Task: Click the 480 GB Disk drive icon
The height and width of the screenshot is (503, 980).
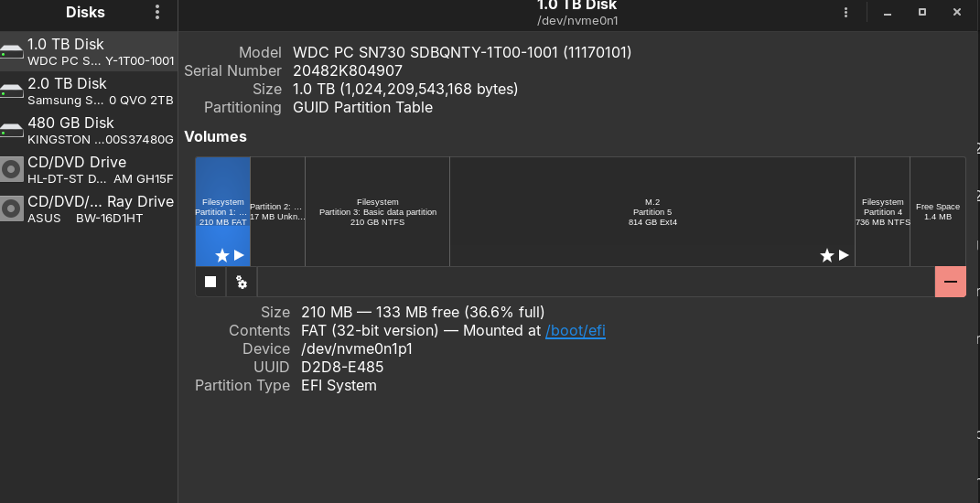Action: tap(12, 131)
